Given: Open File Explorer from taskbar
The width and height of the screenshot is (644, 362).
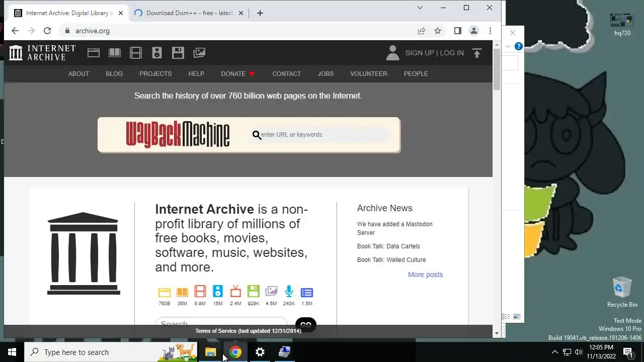Looking at the screenshot, I should [x=210, y=352].
